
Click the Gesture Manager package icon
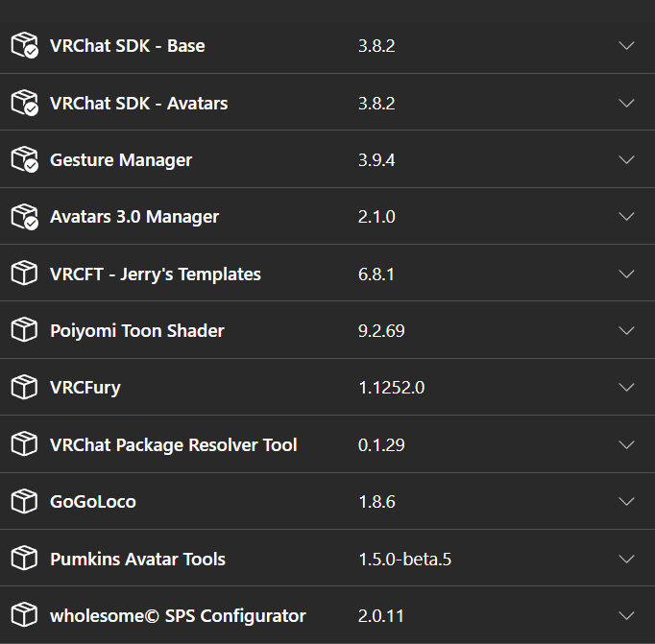[24, 159]
